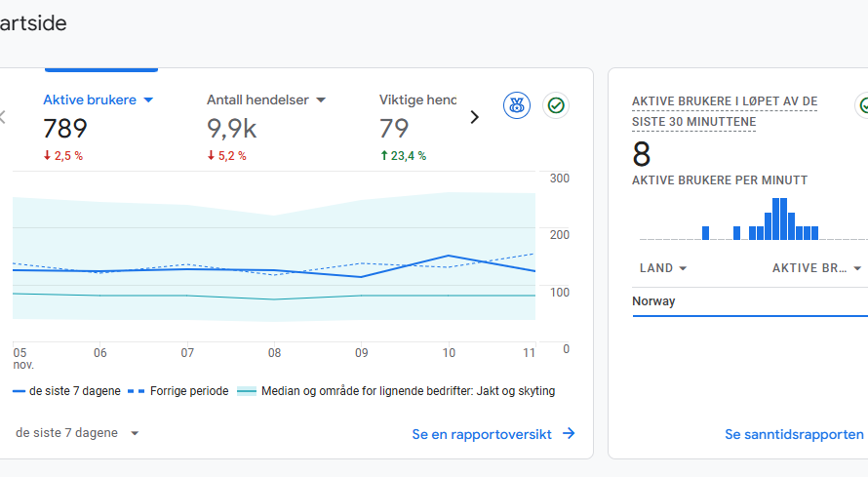The image size is (868, 477).
Task: Click the Se en rapportoversikt link
Action: click(x=482, y=434)
